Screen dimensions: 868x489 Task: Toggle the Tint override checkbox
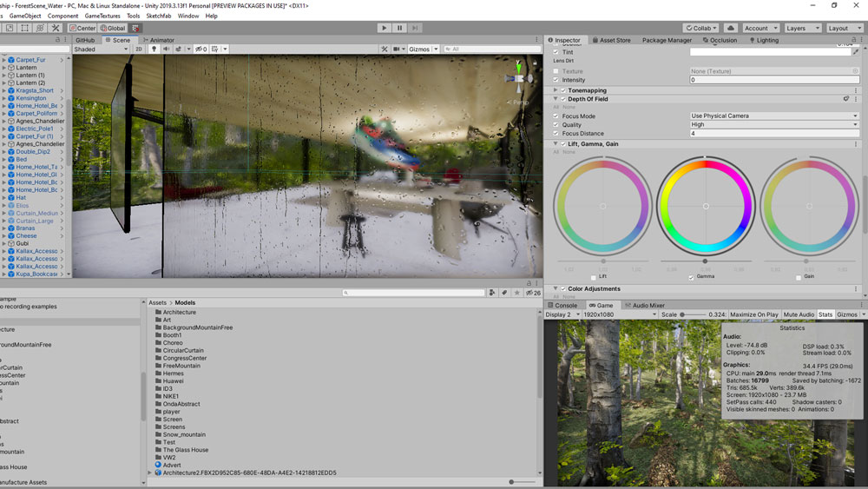[556, 52]
